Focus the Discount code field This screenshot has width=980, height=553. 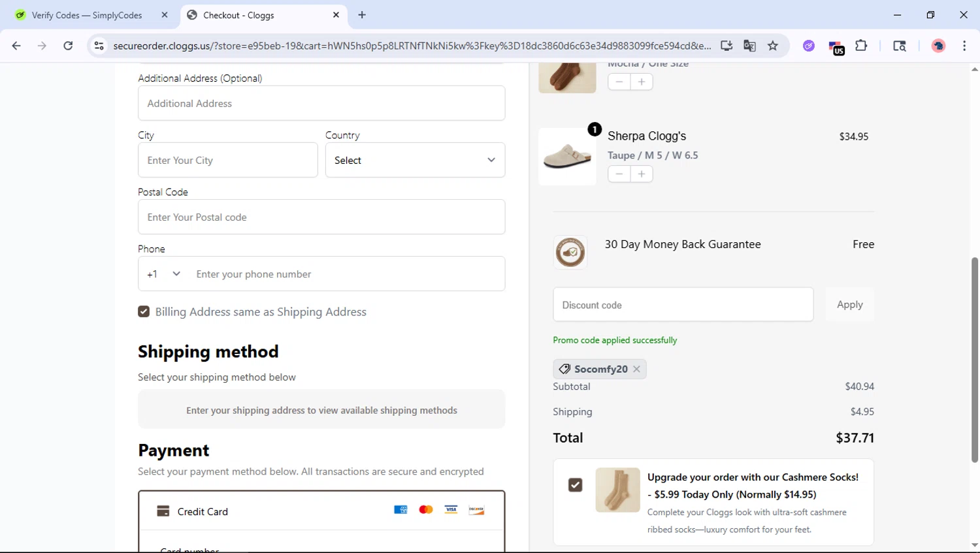click(x=683, y=304)
